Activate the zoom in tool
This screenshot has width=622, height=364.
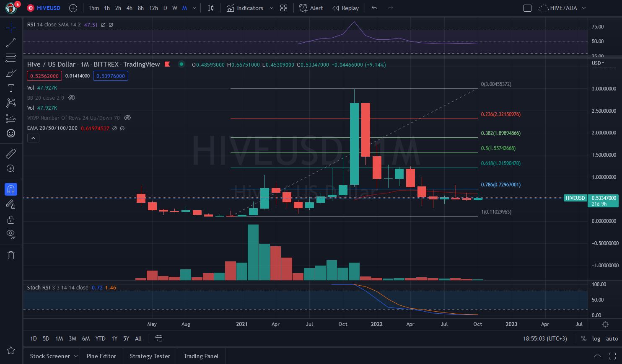[11, 169]
